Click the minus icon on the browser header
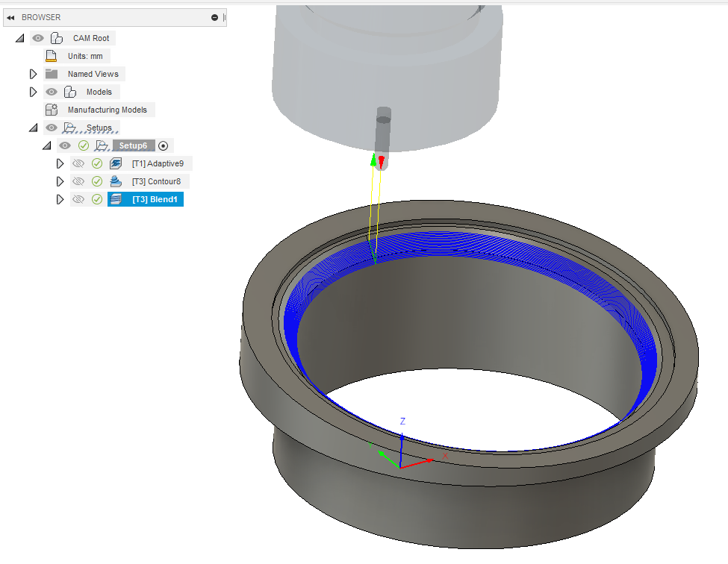728x564 pixels. point(215,16)
